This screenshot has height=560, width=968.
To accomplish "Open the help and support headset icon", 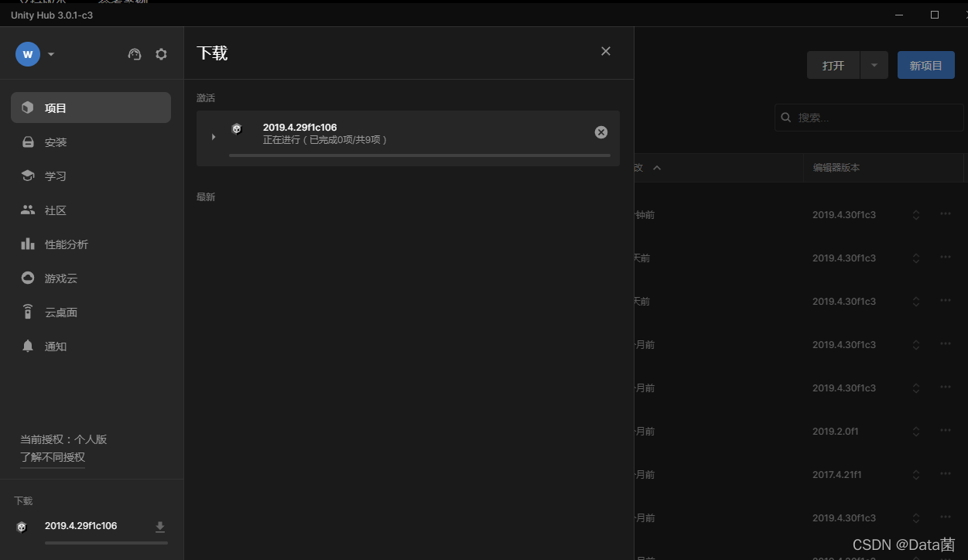I will click(135, 54).
